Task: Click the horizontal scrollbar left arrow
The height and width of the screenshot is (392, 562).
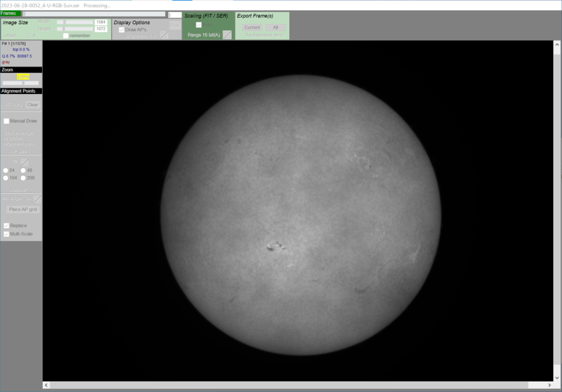Action: (x=46, y=385)
